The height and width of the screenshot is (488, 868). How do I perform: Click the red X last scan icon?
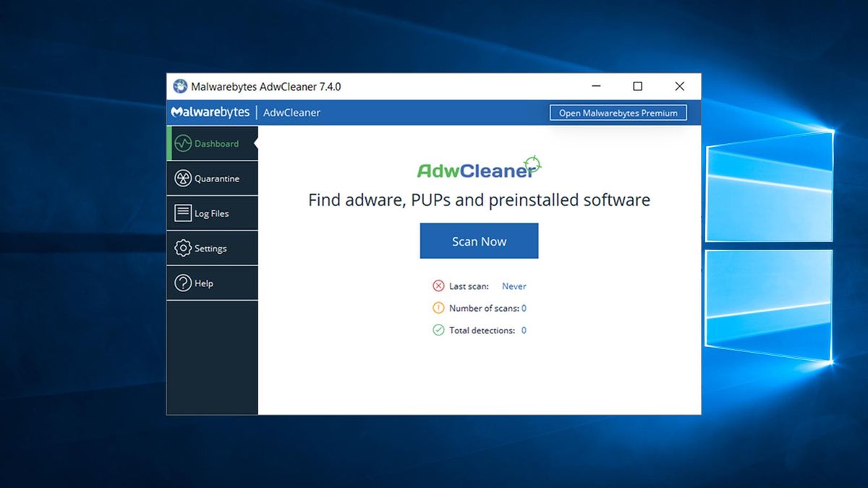tap(438, 286)
